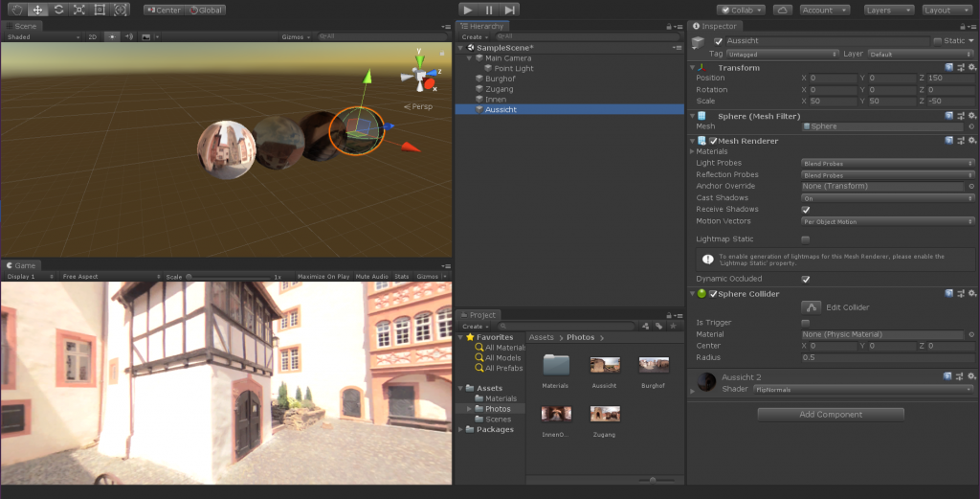Open the Cloud services icon
The image size is (980, 499).
click(782, 10)
